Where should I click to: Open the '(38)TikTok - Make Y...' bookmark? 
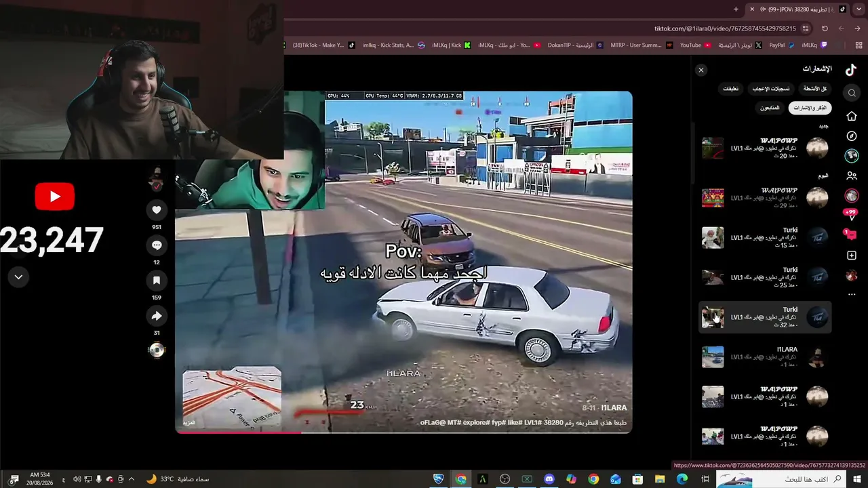[324, 45]
